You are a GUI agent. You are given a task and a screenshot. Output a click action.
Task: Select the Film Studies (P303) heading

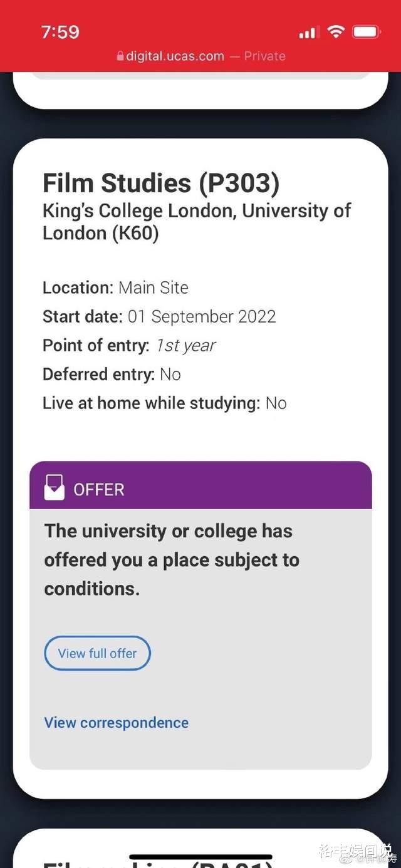tap(161, 183)
